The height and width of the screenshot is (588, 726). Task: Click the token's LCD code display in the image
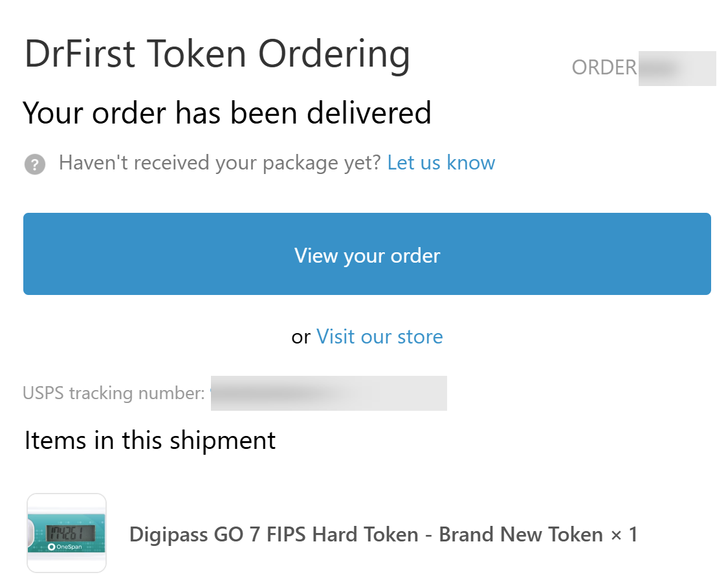point(71,534)
